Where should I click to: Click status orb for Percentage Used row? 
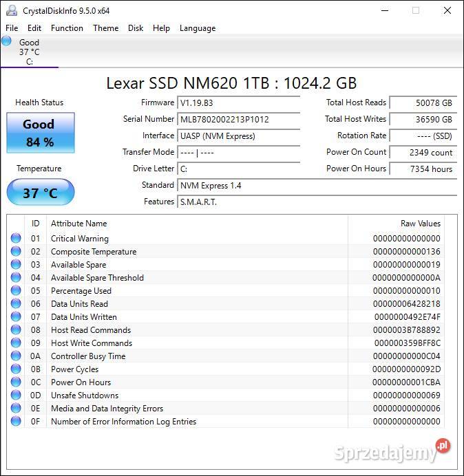[x=16, y=290]
